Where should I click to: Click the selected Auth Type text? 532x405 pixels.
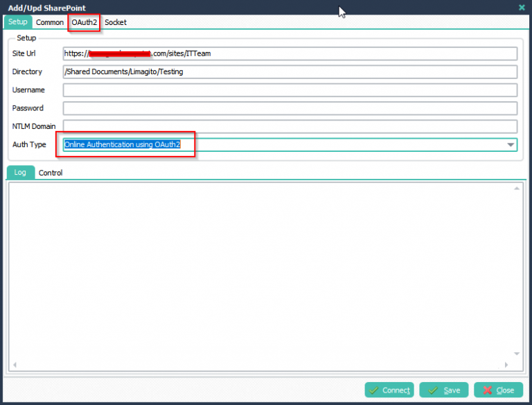(122, 144)
